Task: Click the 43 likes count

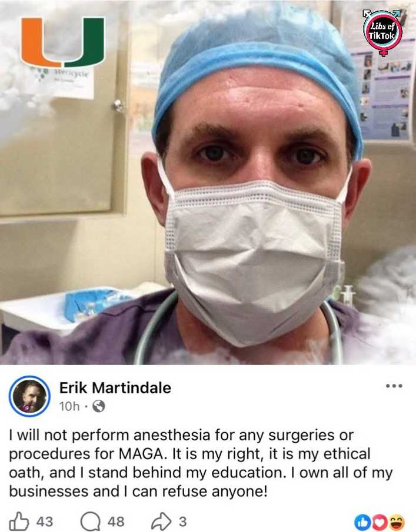Action: point(45,521)
